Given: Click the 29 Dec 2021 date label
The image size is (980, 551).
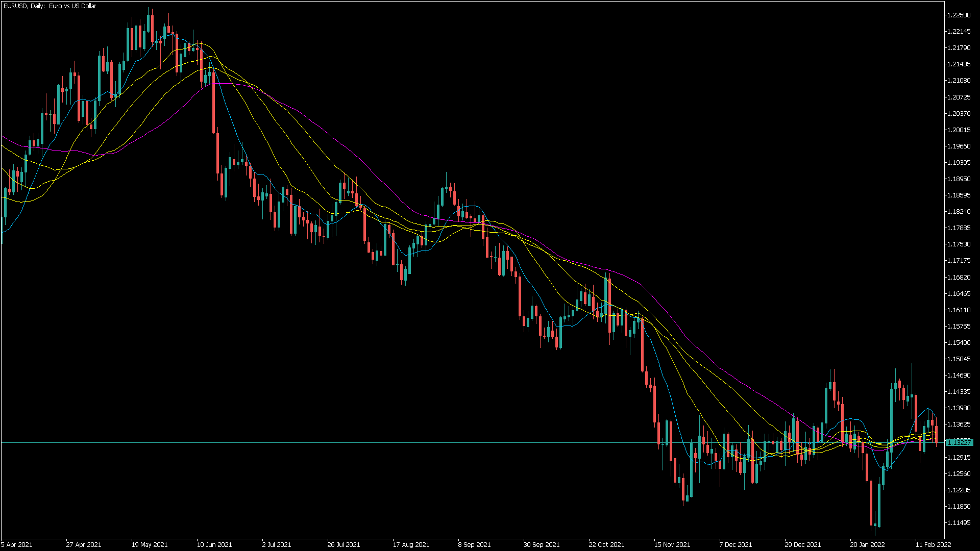Looking at the screenshot, I should pos(803,545).
